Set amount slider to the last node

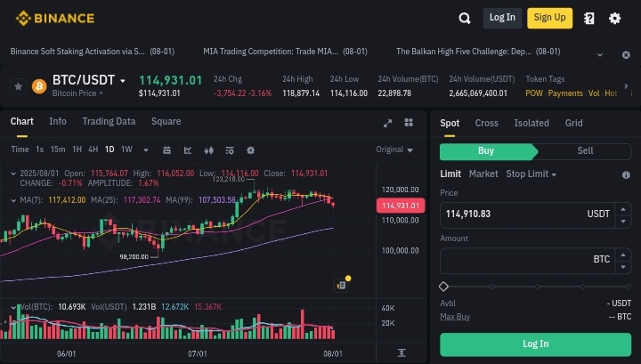click(629, 287)
